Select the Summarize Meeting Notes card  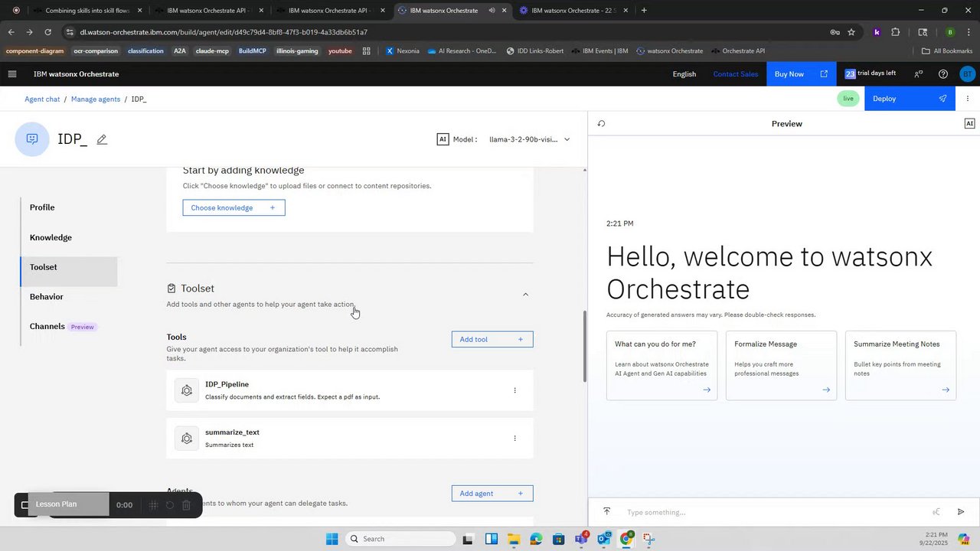coord(900,366)
